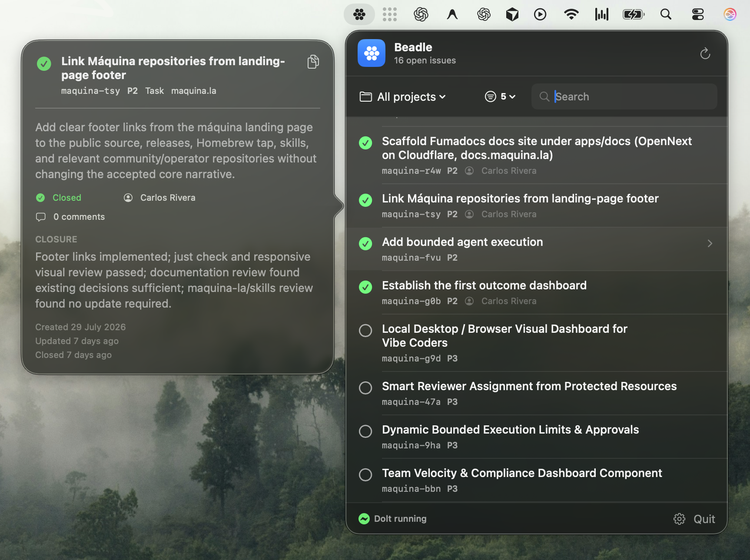Click the first ChatGPT knot menu bar icon
The image size is (750, 560).
pos(421,14)
